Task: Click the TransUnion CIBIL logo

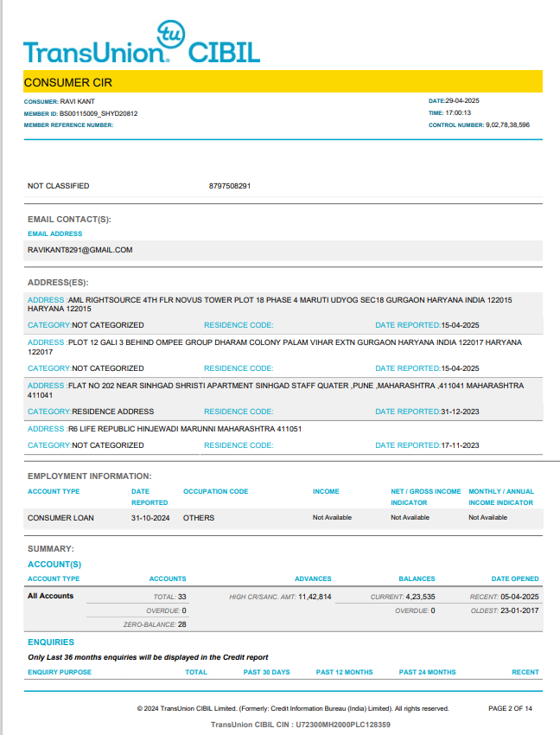Action: (142, 42)
